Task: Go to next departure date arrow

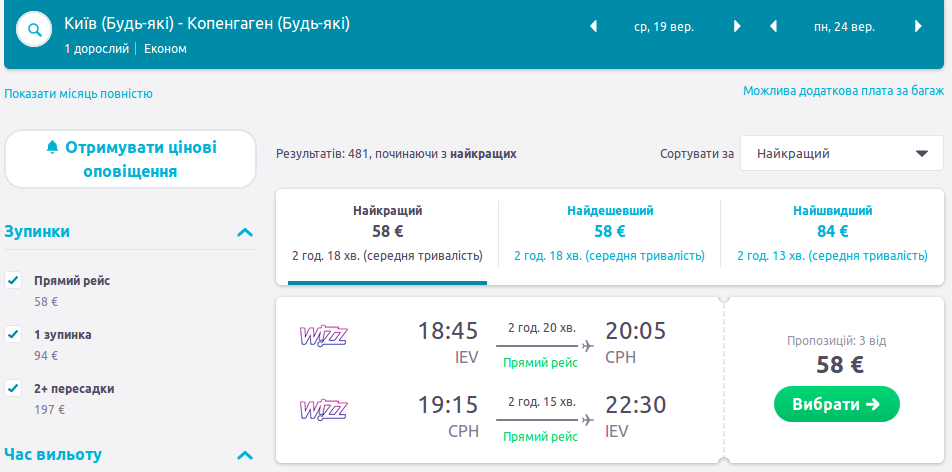Action: pyautogui.click(x=738, y=27)
